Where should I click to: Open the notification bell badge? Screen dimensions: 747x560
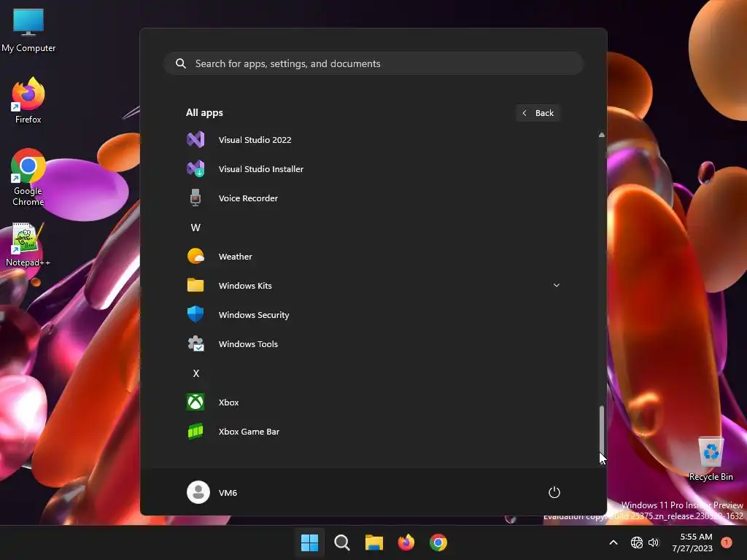tap(727, 542)
